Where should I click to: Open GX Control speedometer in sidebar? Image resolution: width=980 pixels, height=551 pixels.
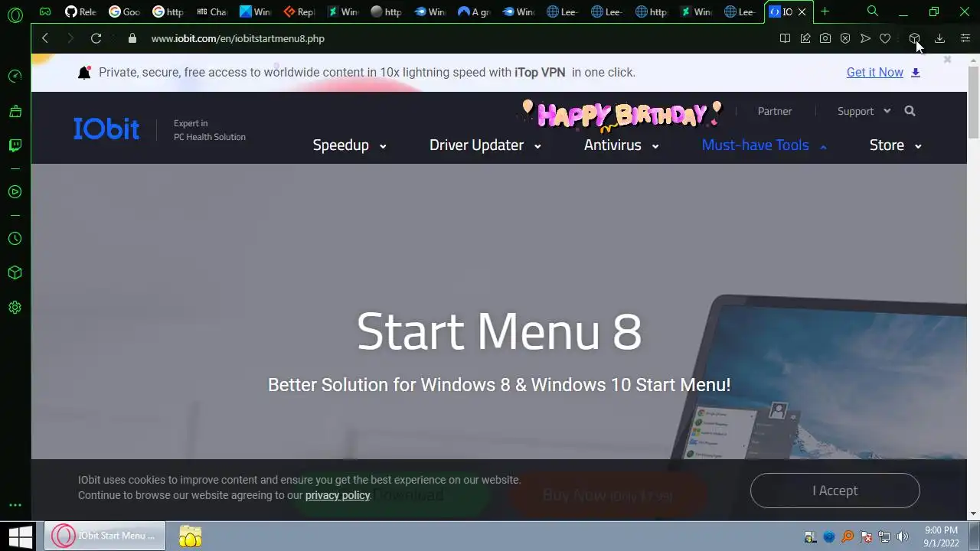click(15, 76)
